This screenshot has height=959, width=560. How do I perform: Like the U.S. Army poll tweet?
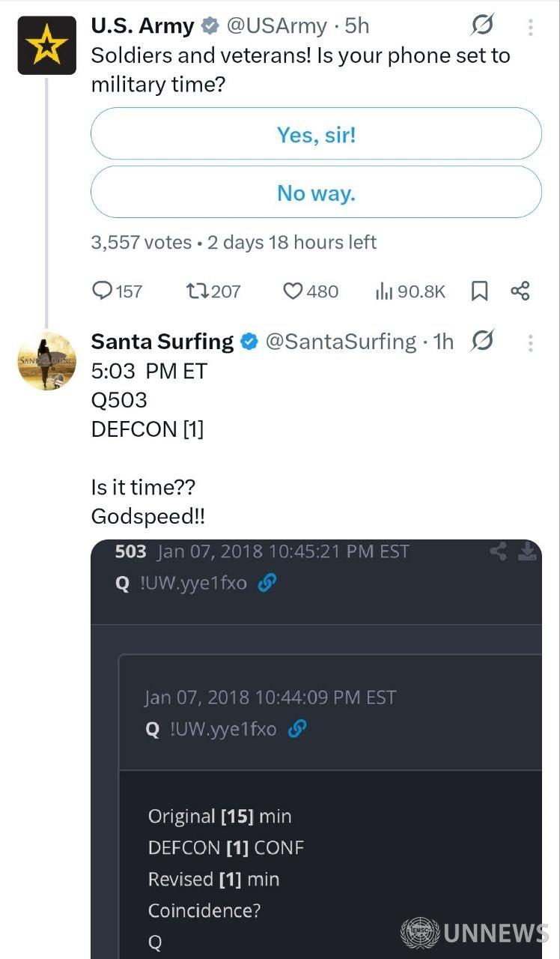[293, 291]
